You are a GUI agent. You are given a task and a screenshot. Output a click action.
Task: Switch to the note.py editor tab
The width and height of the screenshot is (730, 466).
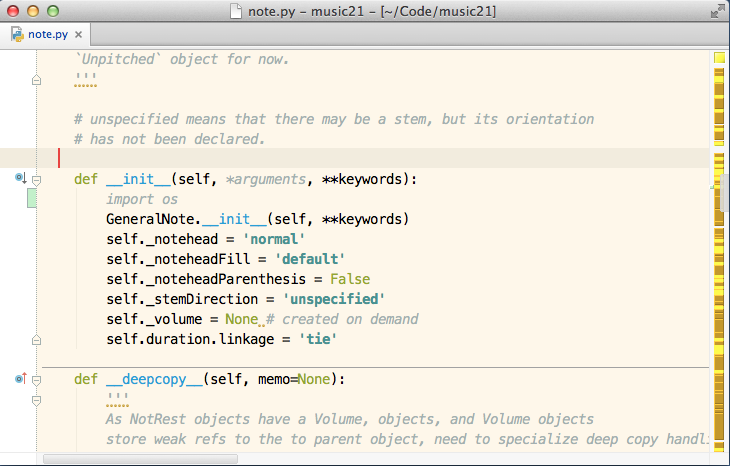click(x=47, y=34)
